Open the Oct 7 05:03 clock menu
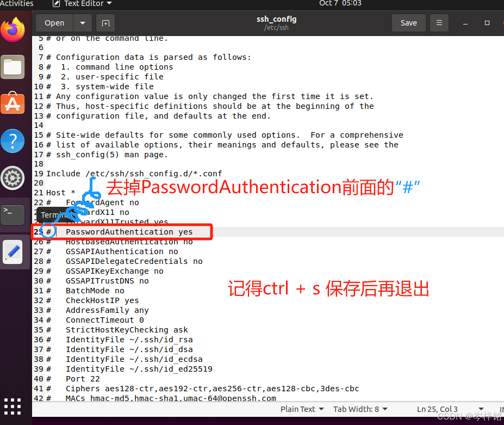The height and width of the screenshot is (425, 504). [x=340, y=3]
